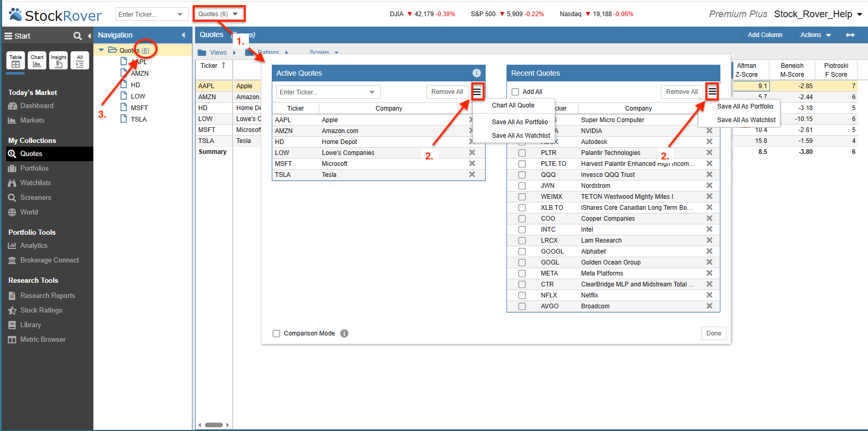Open Stock Ratings star item
Screen dimensions: 868x431
(35, 310)
